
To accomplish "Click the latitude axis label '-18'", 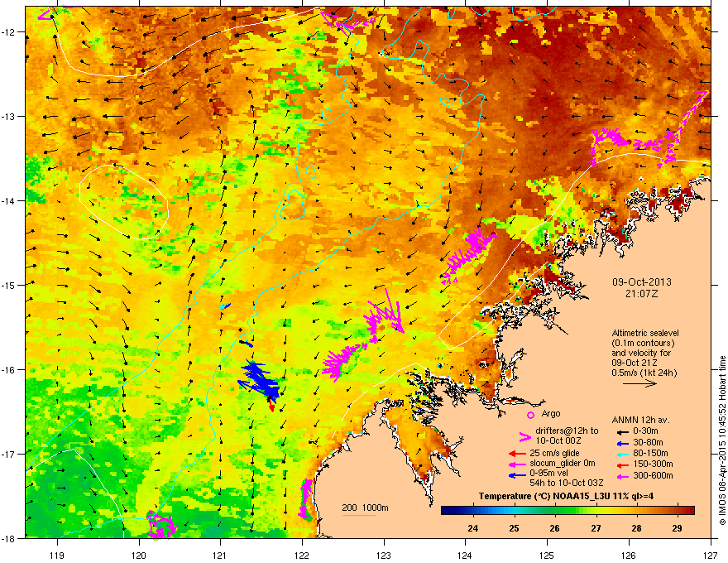I will pos(9,538).
